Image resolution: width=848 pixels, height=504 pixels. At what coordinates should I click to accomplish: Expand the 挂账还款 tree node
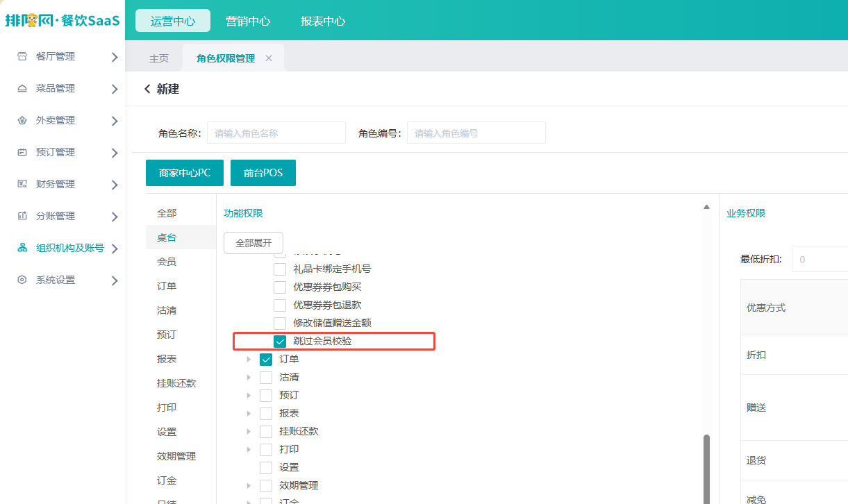click(249, 431)
